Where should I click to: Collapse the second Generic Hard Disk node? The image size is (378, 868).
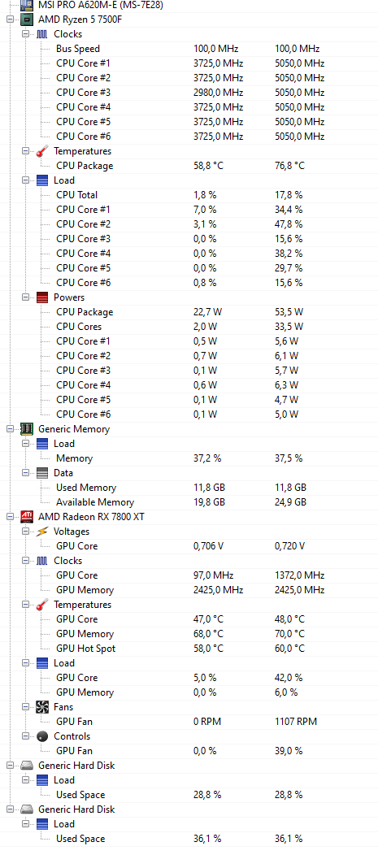pos(10,809)
